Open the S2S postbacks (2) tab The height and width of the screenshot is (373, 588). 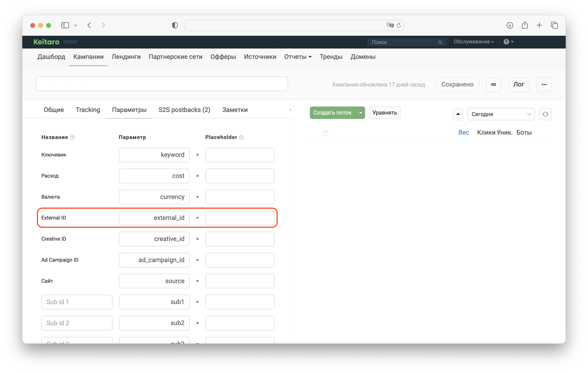pyautogui.click(x=184, y=110)
